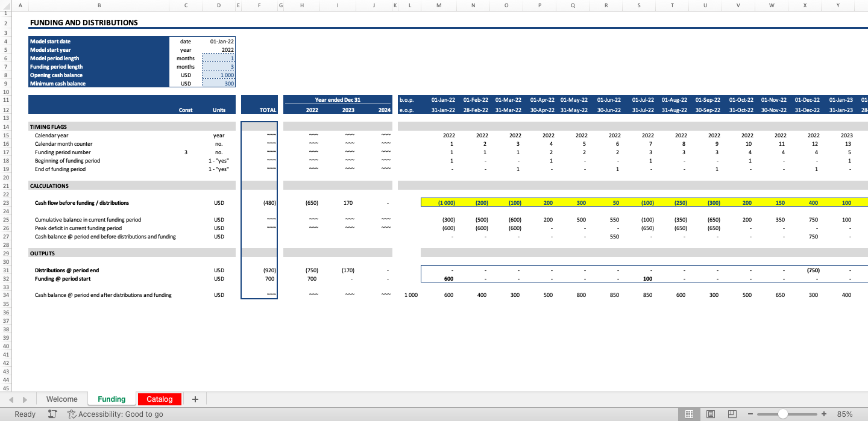This screenshot has width=868, height=421.
Task: Click the yellow (250) cash flow cell
Action: coord(672,203)
